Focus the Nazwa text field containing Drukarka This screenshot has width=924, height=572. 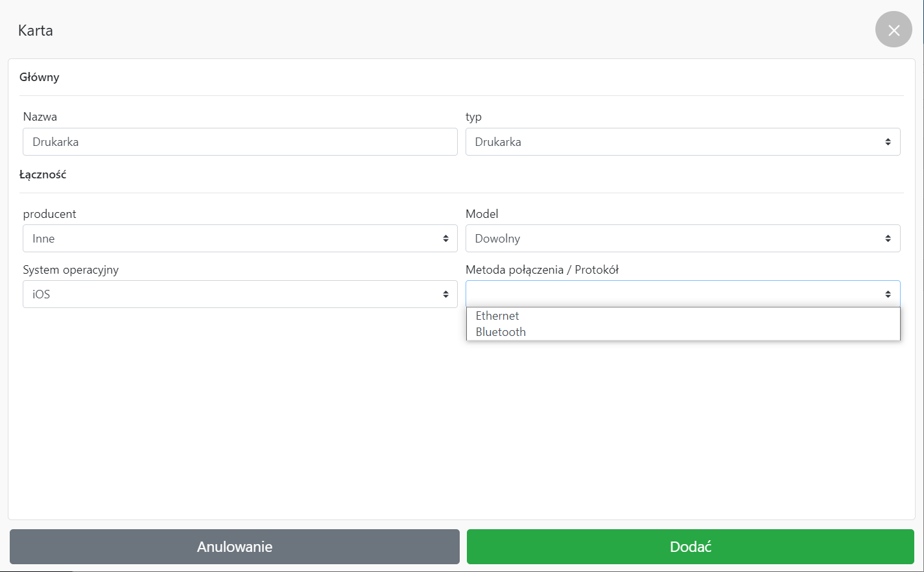(240, 142)
